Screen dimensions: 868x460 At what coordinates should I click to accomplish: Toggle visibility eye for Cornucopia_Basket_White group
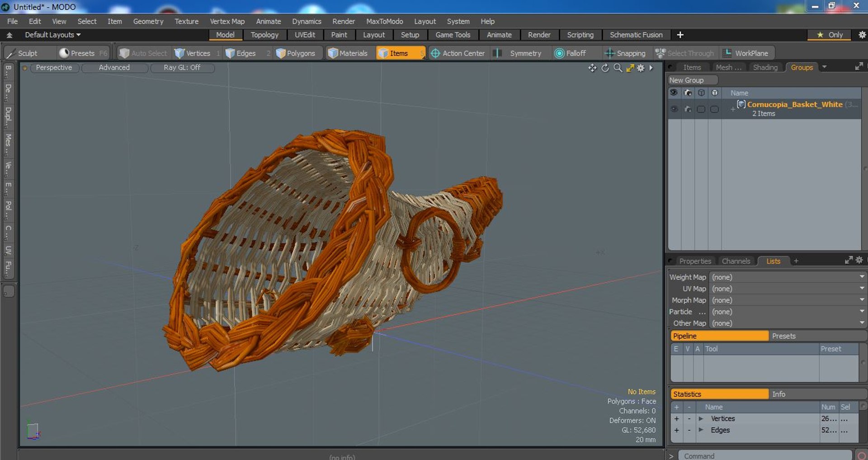(x=674, y=109)
